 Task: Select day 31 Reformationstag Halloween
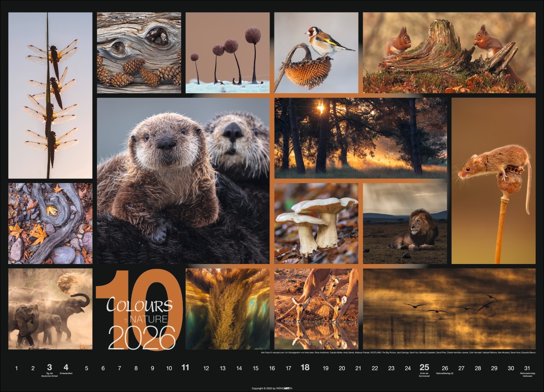[x=528, y=368]
